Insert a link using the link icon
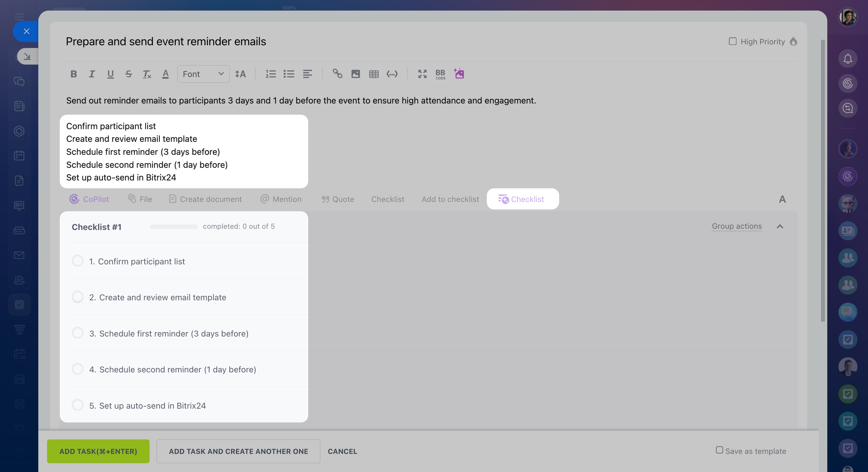This screenshot has height=472, width=868. click(x=337, y=74)
